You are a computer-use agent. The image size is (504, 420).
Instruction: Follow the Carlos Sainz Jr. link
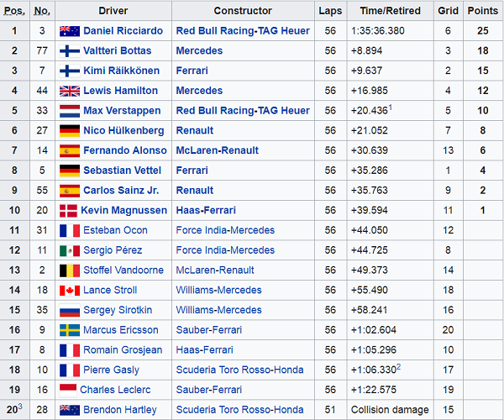click(x=121, y=190)
